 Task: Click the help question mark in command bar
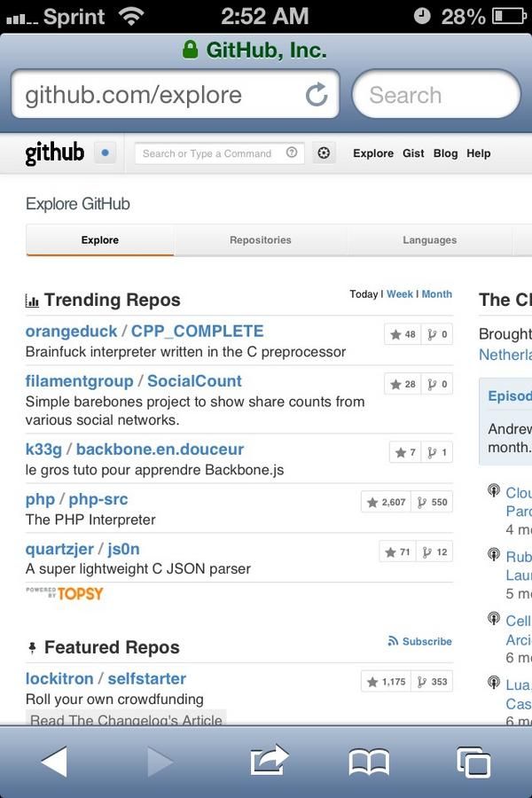point(291,153)
